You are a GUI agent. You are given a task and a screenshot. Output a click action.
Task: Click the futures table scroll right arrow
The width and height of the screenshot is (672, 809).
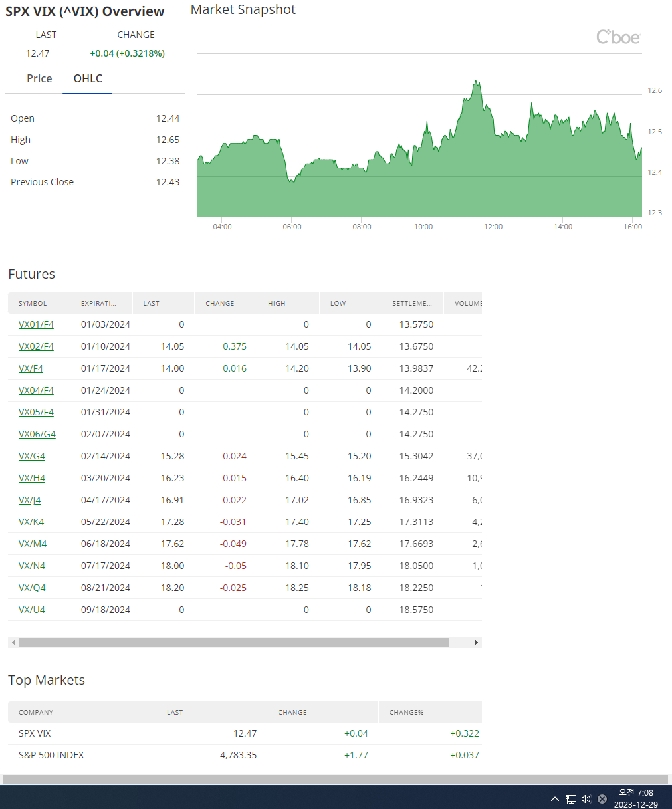(x=477, y=643)
